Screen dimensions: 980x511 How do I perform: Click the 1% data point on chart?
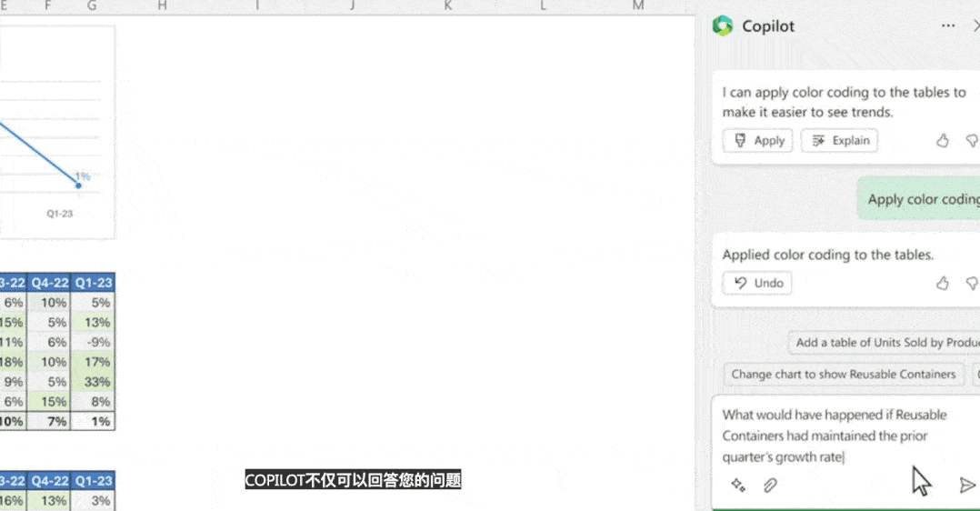(78, 185)
